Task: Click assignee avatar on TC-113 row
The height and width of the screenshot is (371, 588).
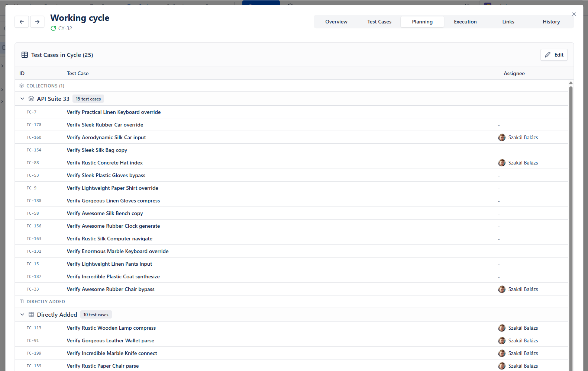Action: pos(502,328)
